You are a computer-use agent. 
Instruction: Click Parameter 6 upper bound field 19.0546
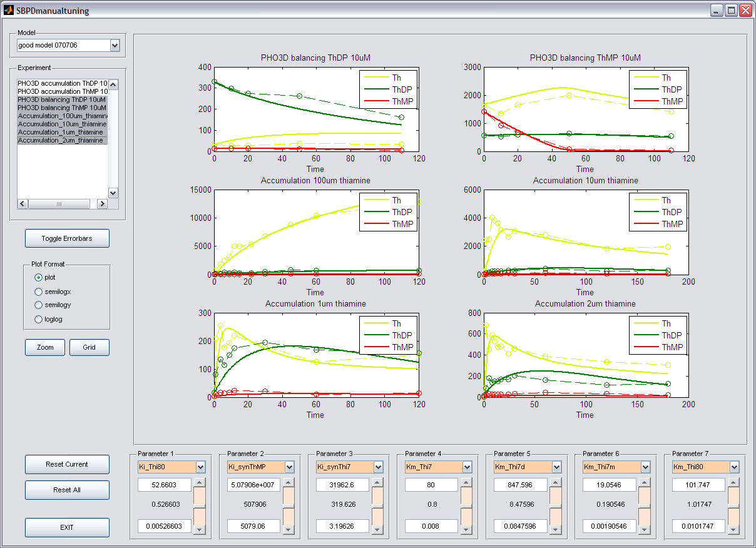(610, 485)
